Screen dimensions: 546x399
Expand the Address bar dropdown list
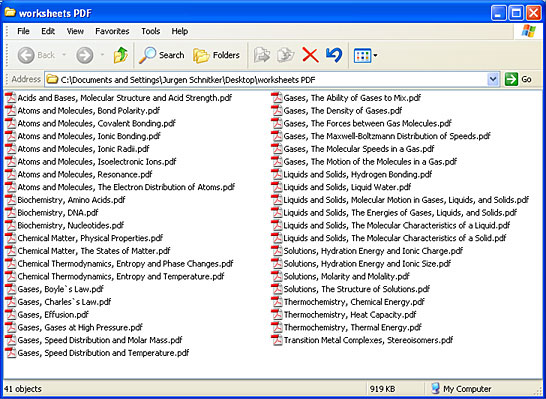(492, 79)
